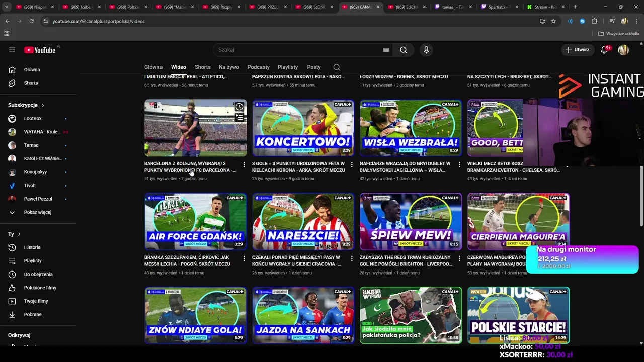
Task: Switch to the Shorts channel tab
Action: 203,67
